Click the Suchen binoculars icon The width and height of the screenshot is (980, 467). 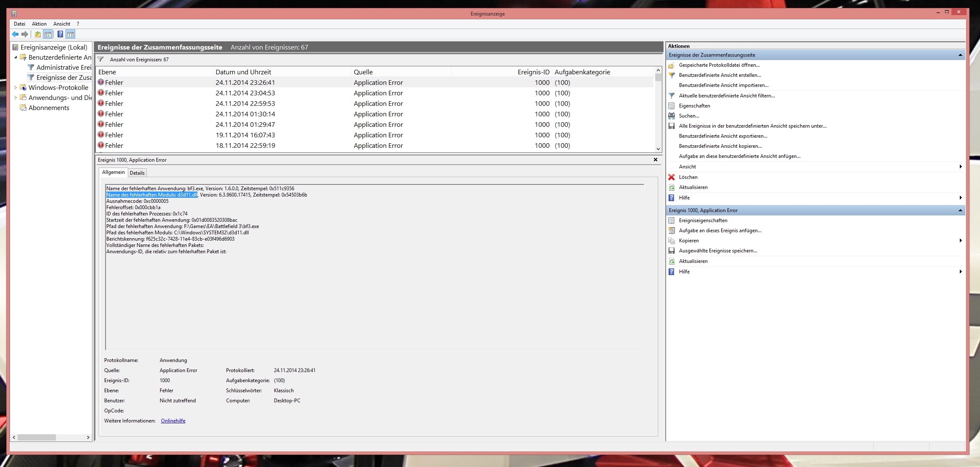pos(672,116)
